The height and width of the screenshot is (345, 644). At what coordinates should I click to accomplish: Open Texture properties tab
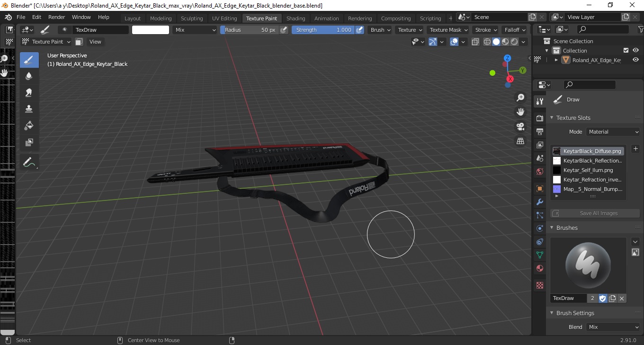pyautogui.click(x=539, y=285)
